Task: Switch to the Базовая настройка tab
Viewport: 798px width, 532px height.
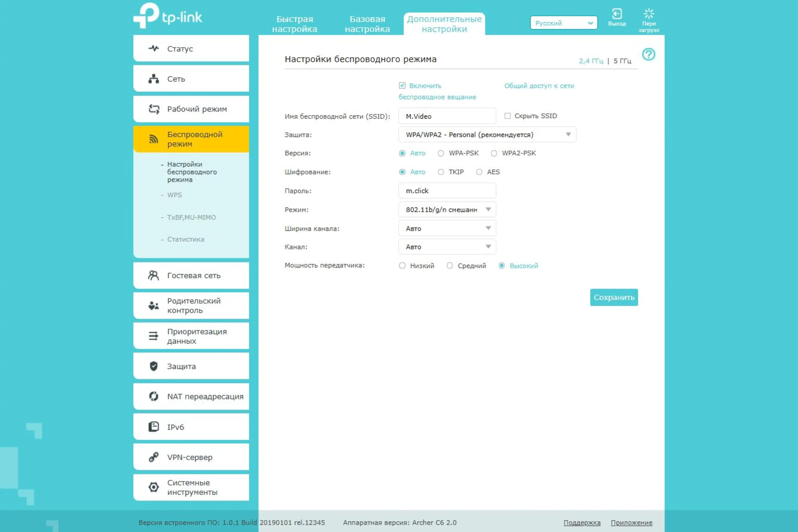Action: 367,24
